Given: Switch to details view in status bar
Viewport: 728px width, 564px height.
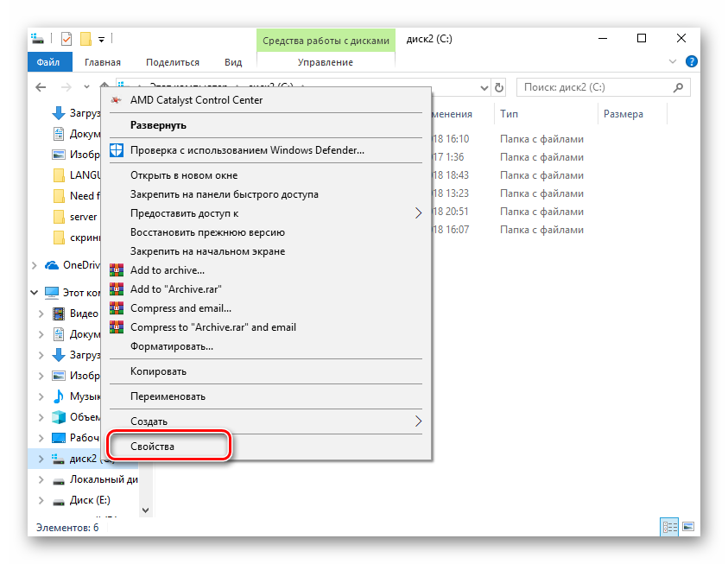Looking at the screenshot, I should pyautogui.click(x=669, y=526).
